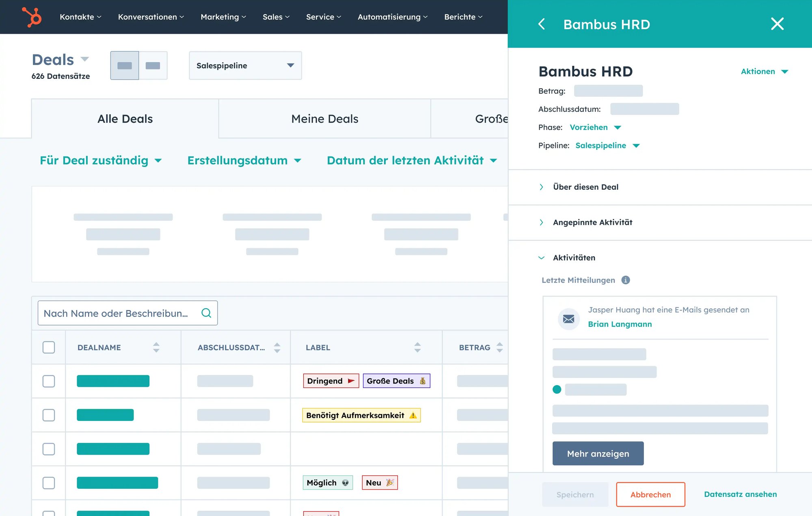The image size is (812, 516).
Task: Sort the DEALNAME column
Action: (156, 347)
